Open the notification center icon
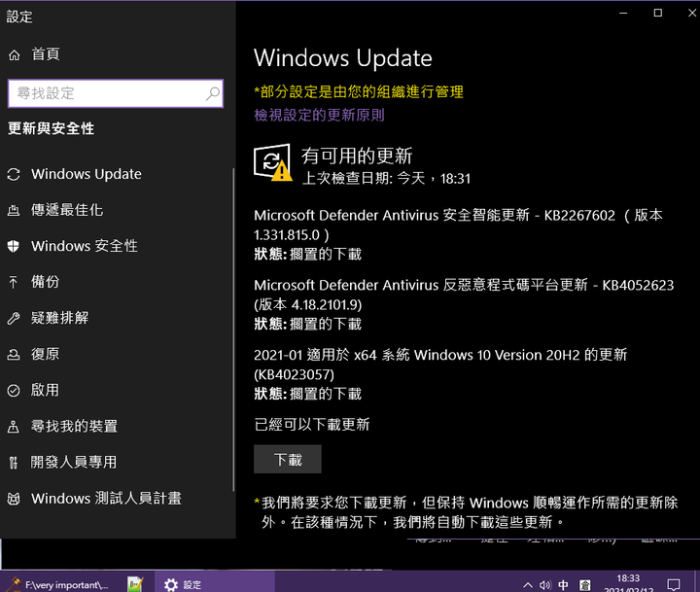 pyautogui.click(x=673, y=584)
